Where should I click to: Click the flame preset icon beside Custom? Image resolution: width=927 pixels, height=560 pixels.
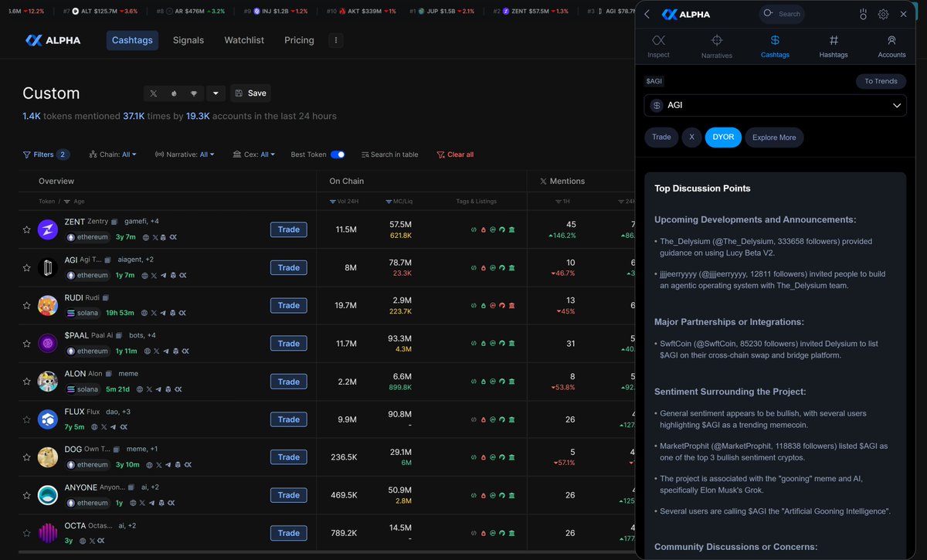pos(174,93)
